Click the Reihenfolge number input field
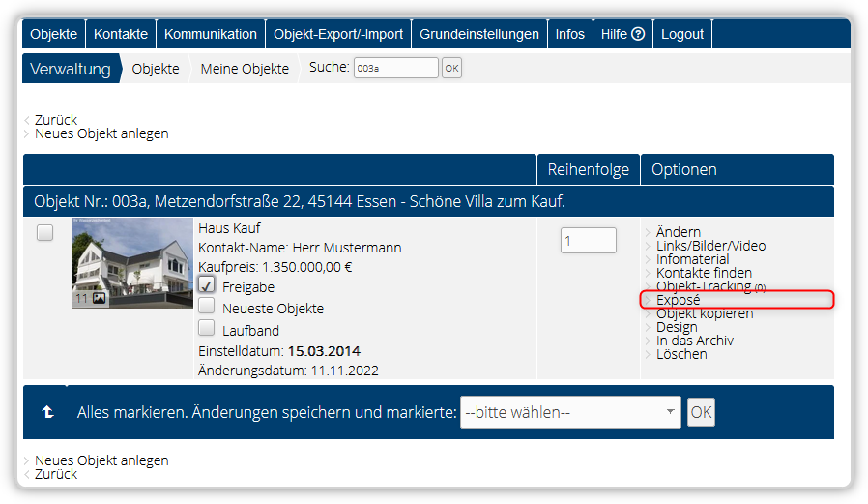 (x=589, y=240)
